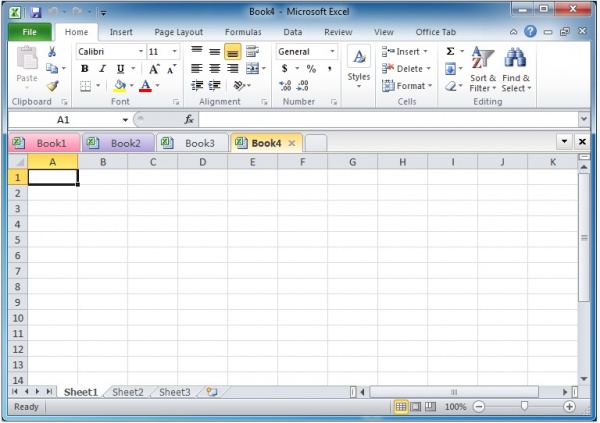Switch to the Formulas tab
The image size is (600, 423).
click(243, 32)
